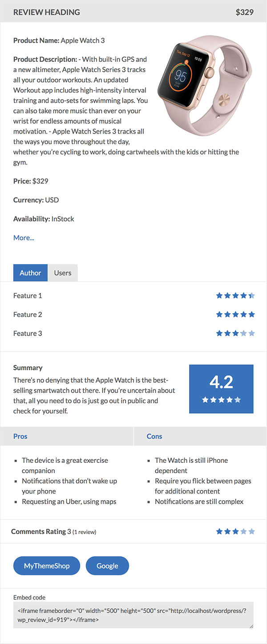Click the embed code box resize handle
The height and width of the screenshot is (644, 267).
point(251,626)
